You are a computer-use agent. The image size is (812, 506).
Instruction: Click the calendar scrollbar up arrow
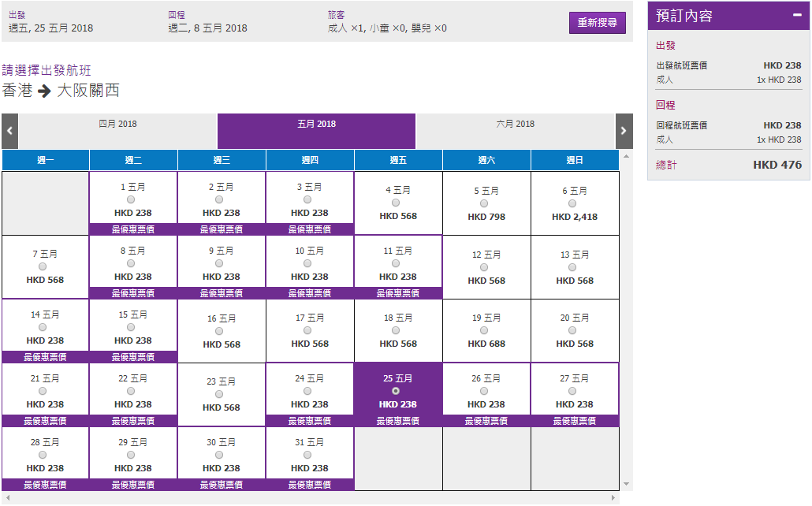[626, 156]
